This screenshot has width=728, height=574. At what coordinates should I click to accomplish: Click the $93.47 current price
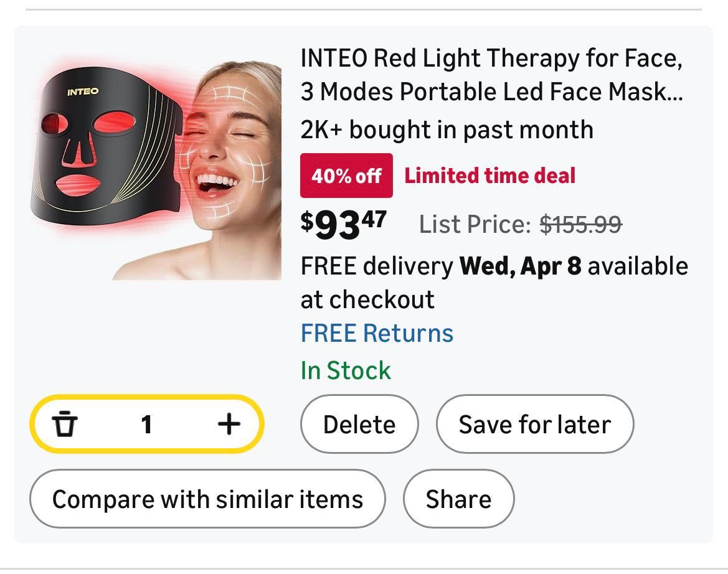(343, 225)
